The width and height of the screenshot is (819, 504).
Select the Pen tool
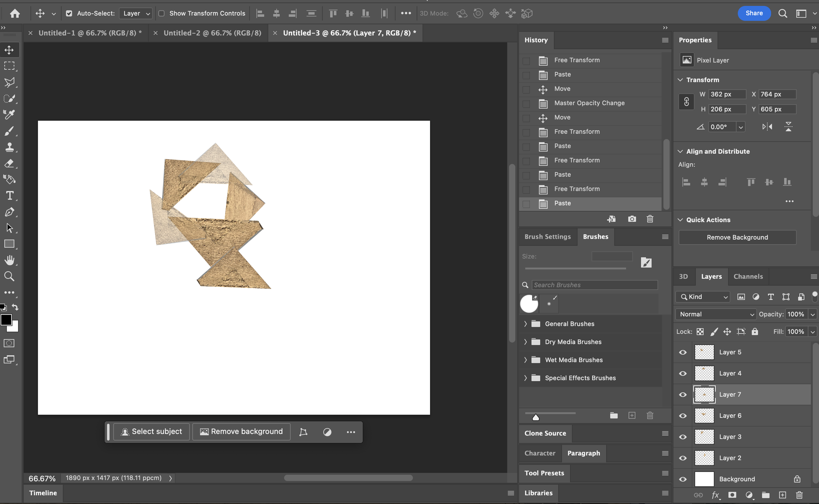click(x=9, y=212)
